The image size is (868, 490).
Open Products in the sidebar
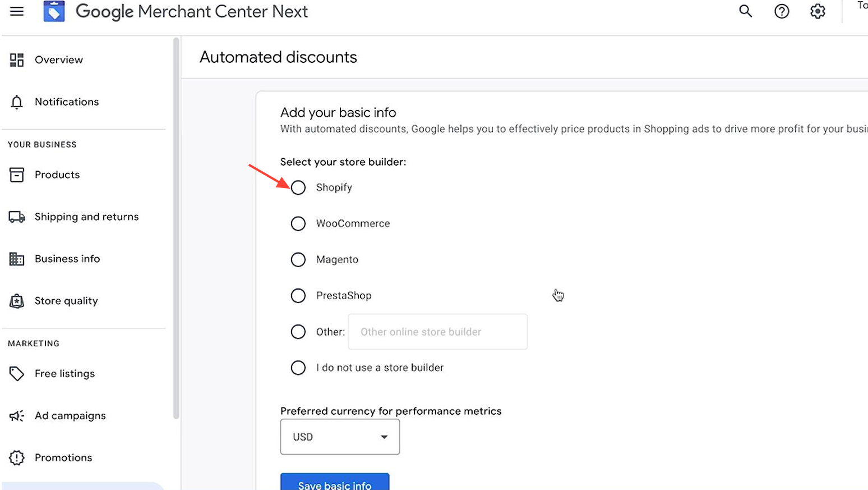[x=57, y=175]
